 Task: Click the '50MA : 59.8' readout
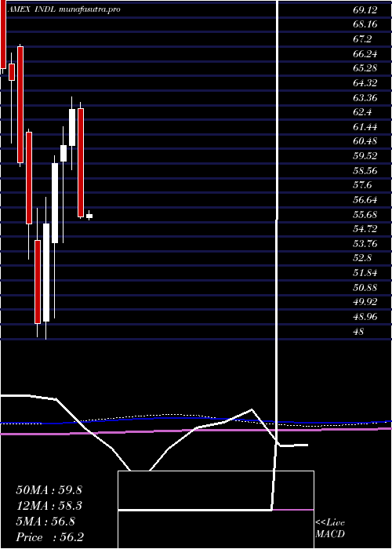pyautogui.click(x=49, y=490)
